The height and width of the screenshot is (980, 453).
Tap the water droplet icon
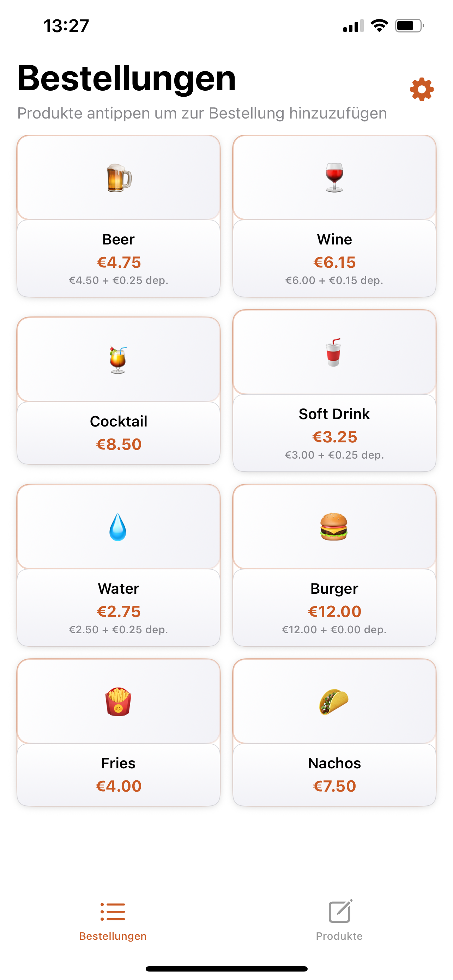[x=118, y=527]
